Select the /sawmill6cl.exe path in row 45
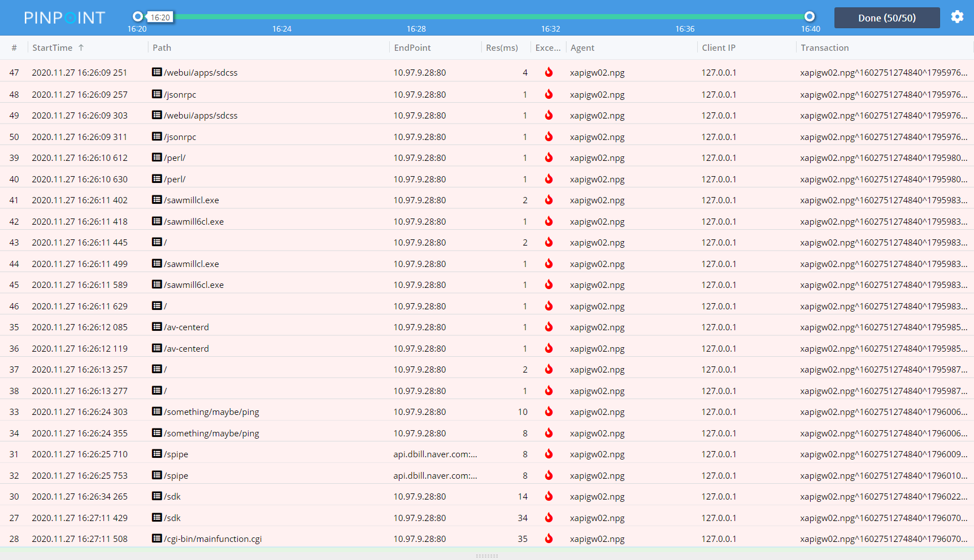 194,285
